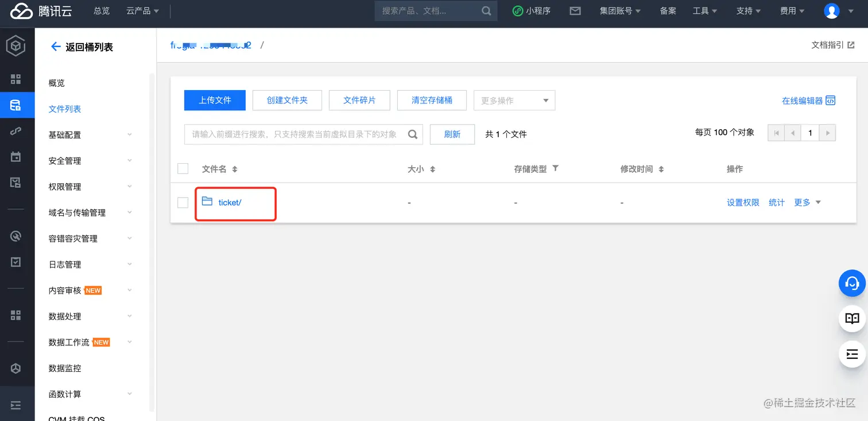Viewport: 868px width, 421px height.
Task: Open the compass-like circular sidebar icon
Action: coord(16,235)
